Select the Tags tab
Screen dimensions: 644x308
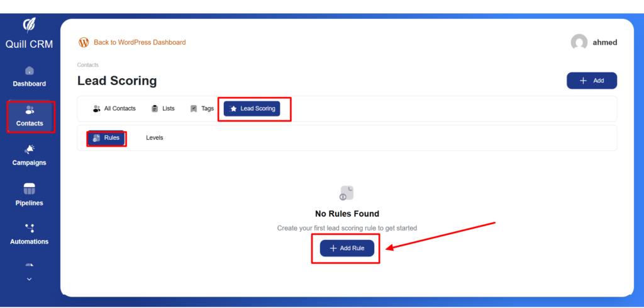pyautogui.click(x=202, y=108)
